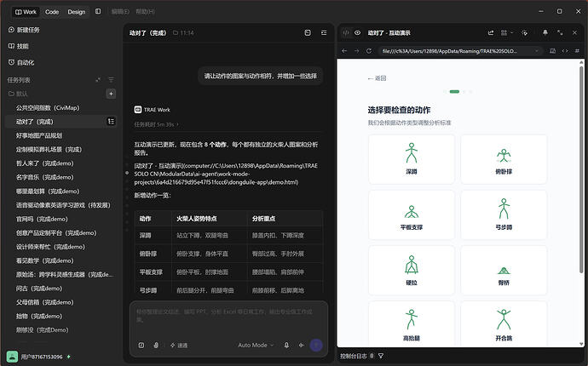Click the devtools angle brackets icon
The width and height of the screenshot is (588, 366).
tap(565, 51)
